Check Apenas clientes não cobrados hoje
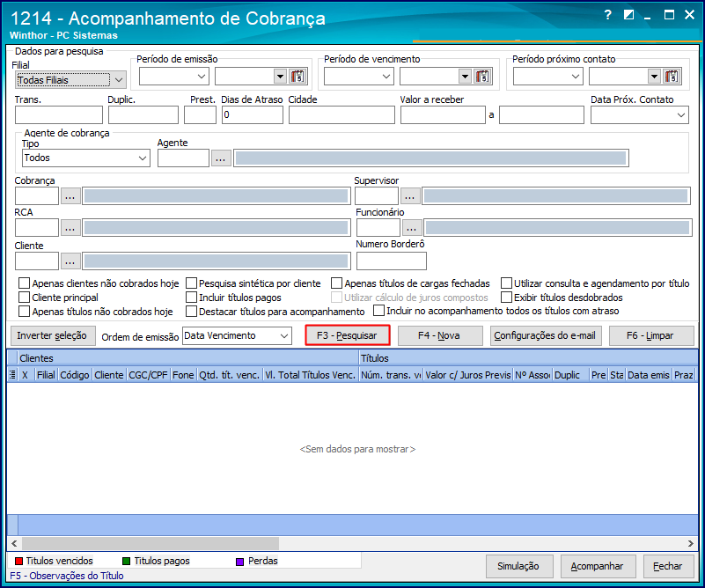The width and height of the screenshot is (705, 588). coord(25,283)
